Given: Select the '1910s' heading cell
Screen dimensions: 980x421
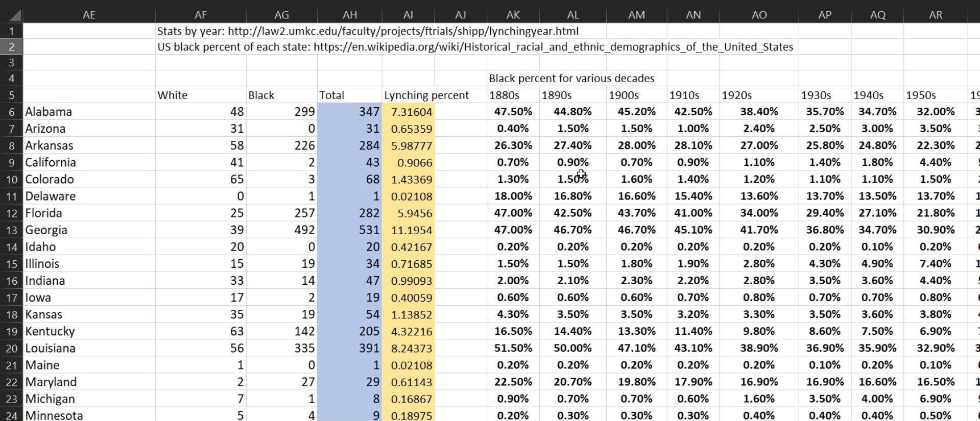Looking at the screenshot, I should pyautogui.click(x=693, y=95).
